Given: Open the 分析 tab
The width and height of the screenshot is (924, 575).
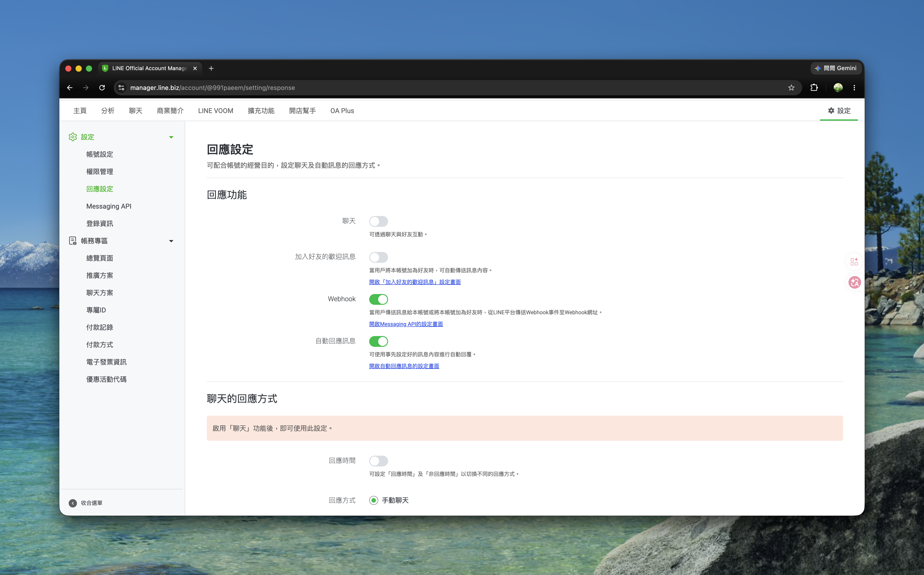Looking at the screenshot, I should coord(108,111).
